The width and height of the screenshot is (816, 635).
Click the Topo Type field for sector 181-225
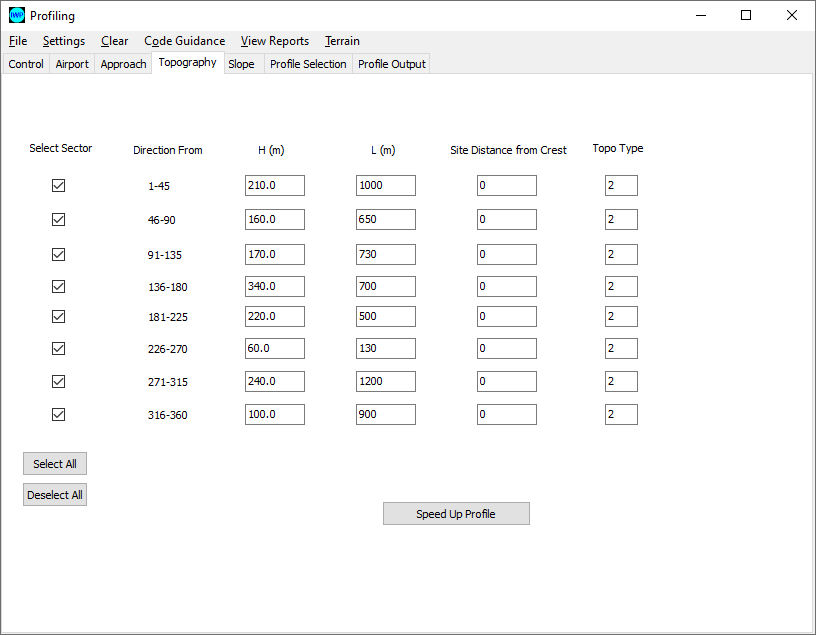point(621,317)
